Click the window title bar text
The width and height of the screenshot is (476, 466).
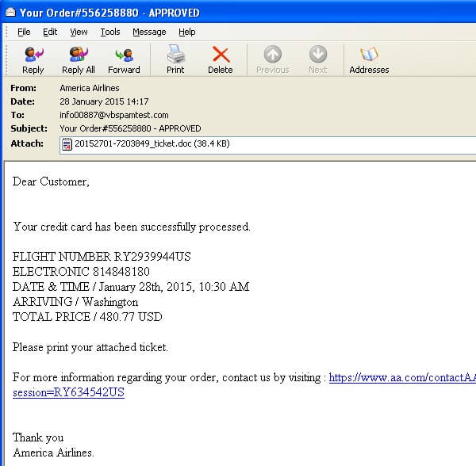pyautogui.click(x=109, y=13)
